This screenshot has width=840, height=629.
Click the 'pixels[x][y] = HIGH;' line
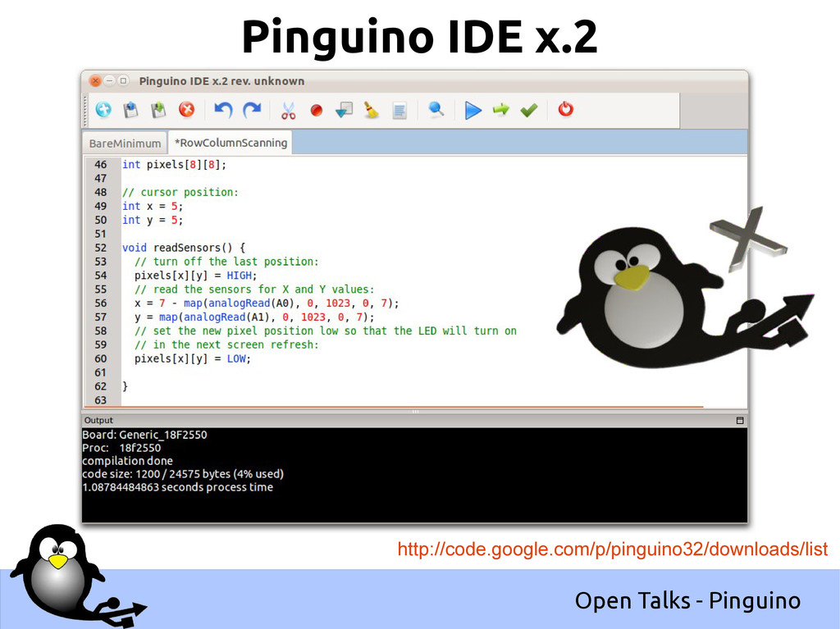pos(195,276)
